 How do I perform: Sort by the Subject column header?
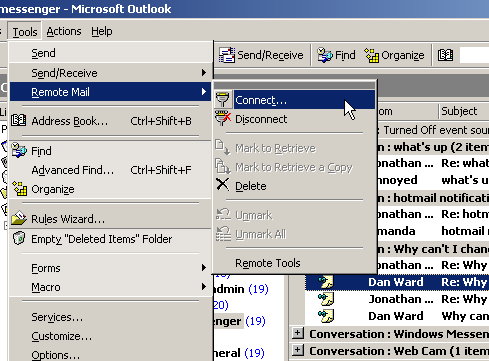[x=464, y=111]
